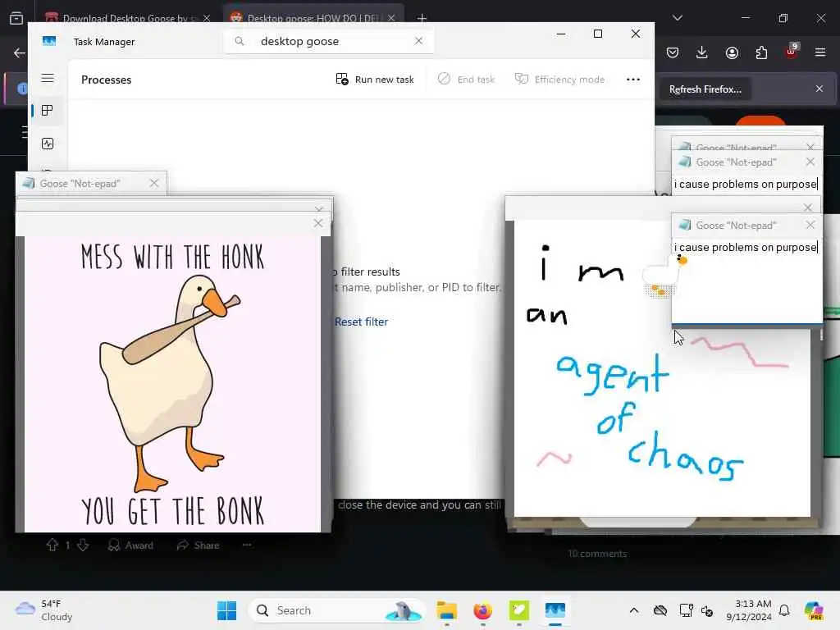Open a new Firefox tab
This screenshot has height=630, width=840.
tap(422, 18)
